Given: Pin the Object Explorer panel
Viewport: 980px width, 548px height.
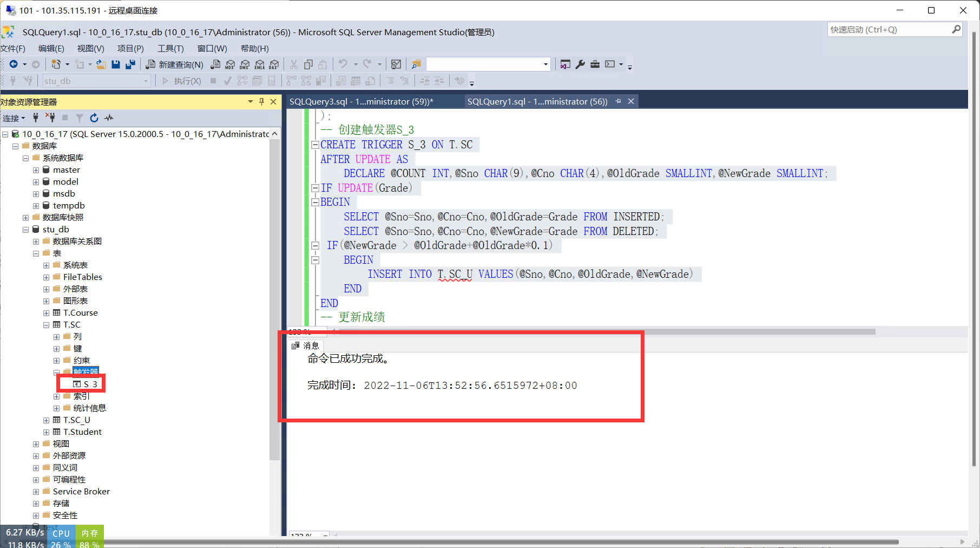Looking at the screenshot, I should tap(261, 101).
